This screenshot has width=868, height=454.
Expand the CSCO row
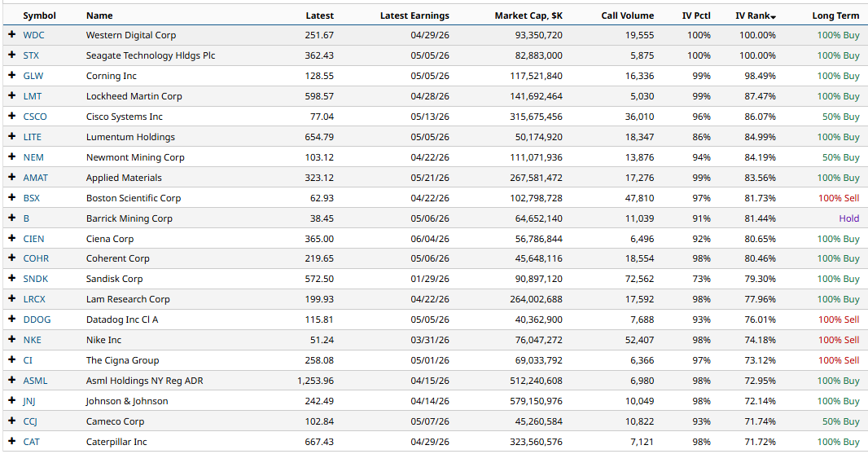tap(12, 117)
